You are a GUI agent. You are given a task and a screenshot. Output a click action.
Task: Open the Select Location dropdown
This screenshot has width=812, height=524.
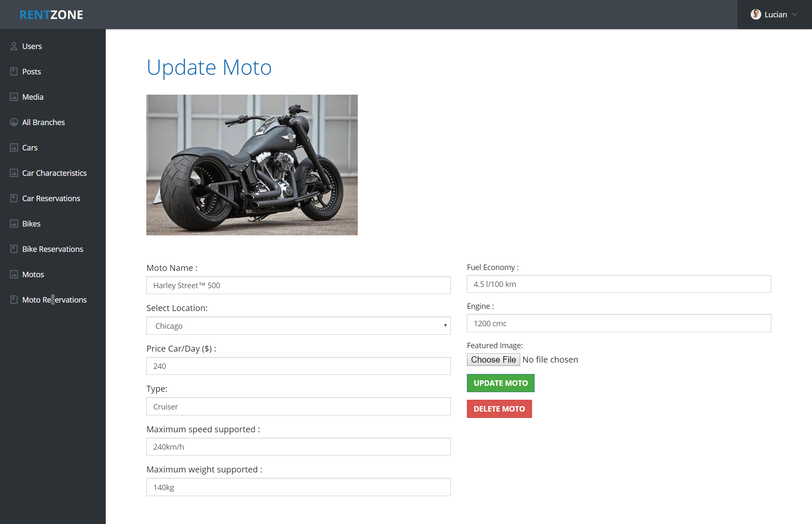298,326
